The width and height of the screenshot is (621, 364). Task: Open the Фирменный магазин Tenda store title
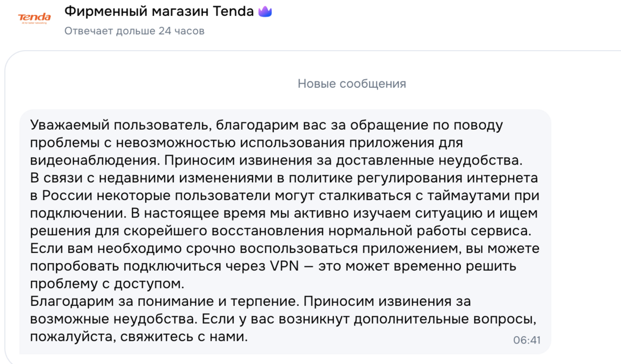coord(159,11)
